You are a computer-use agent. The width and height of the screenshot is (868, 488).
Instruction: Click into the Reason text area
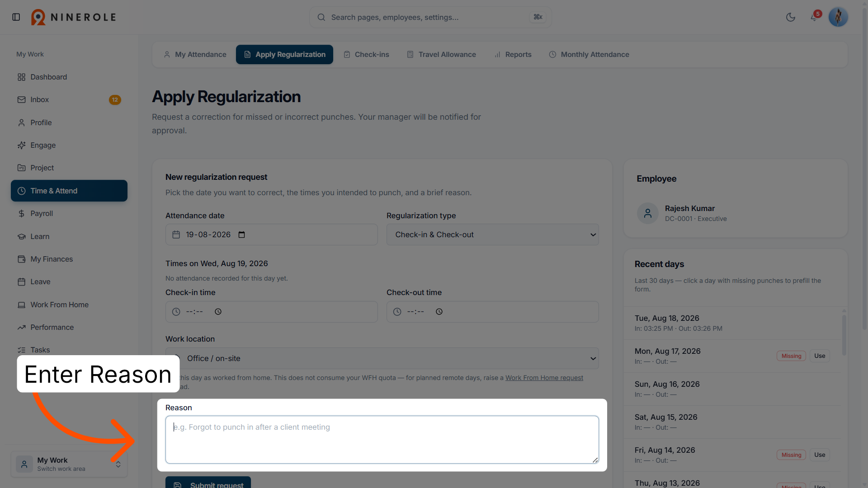pyautogui.click(x=382, y=440)
